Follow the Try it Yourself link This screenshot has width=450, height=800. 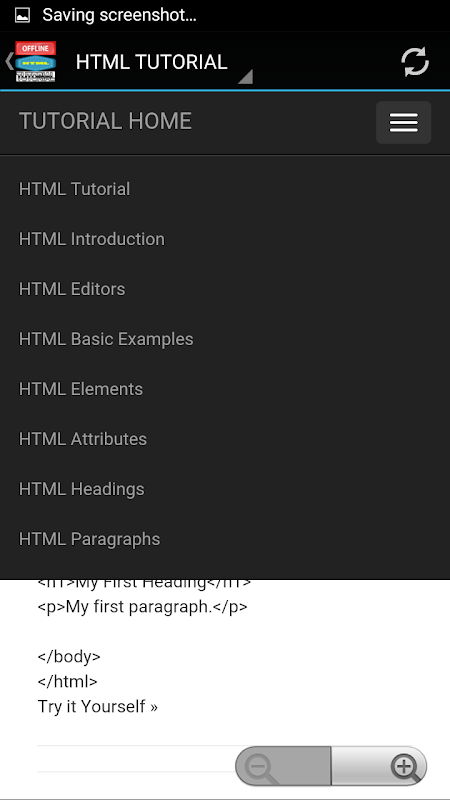[97, 707]
